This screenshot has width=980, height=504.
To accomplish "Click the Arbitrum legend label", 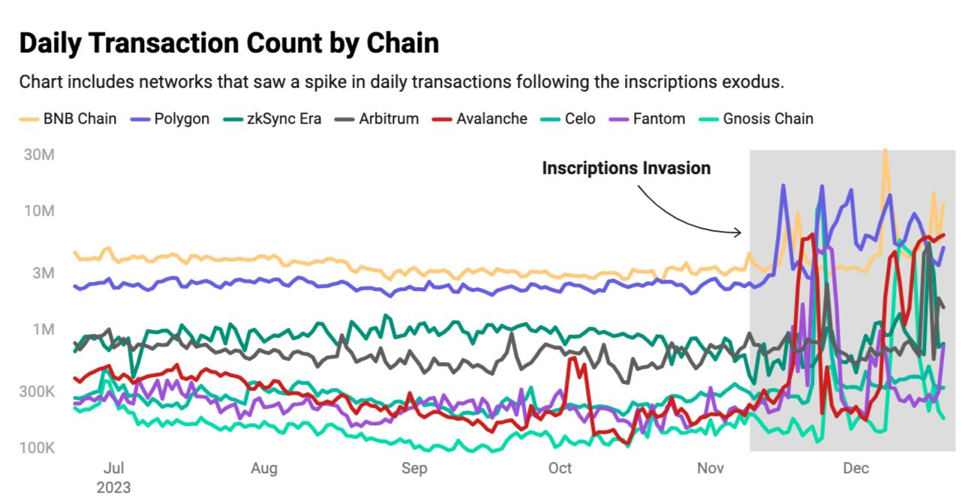I will click(x=389, y=118).
